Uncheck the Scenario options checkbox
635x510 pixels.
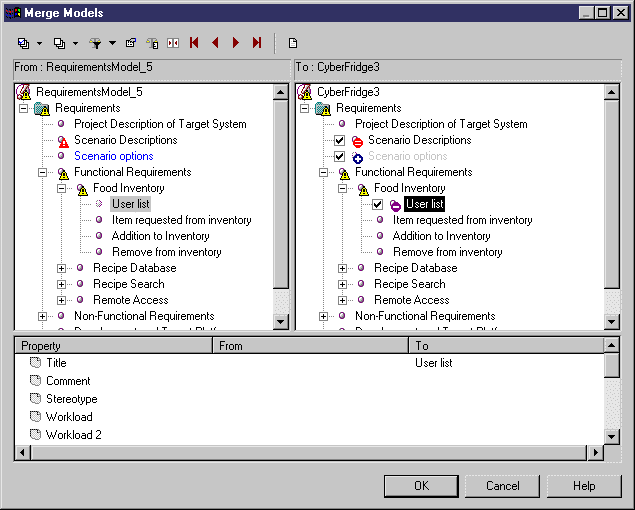point(339,156)
